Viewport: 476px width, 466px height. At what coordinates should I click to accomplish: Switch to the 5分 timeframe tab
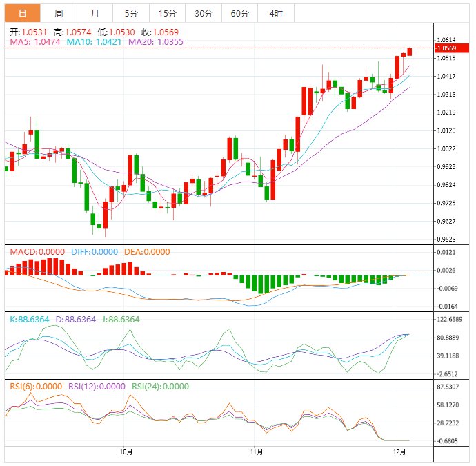tap(131, 13)
